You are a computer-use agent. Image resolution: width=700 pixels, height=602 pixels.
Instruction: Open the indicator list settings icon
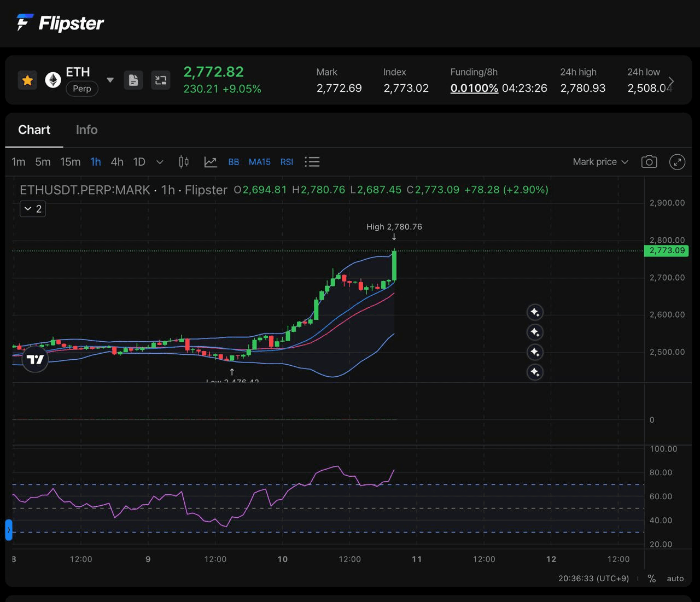tap(312, 162)
